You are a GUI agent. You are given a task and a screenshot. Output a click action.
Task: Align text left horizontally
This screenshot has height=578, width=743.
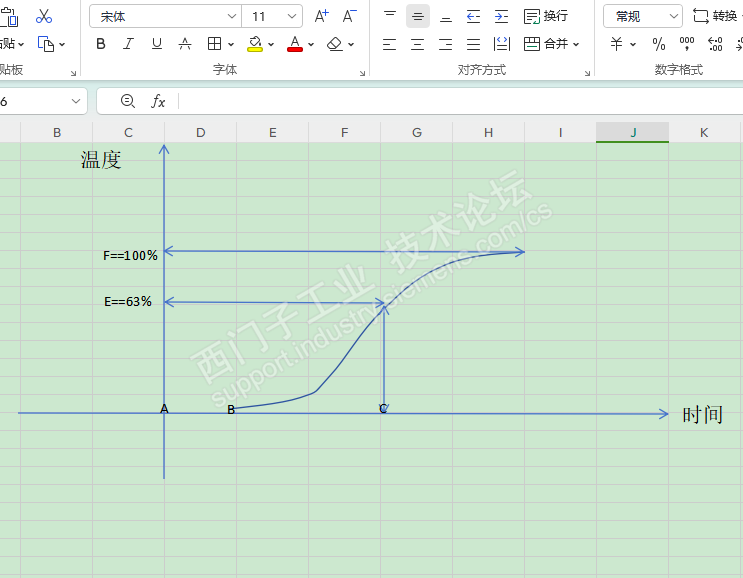tap(390, 45)
